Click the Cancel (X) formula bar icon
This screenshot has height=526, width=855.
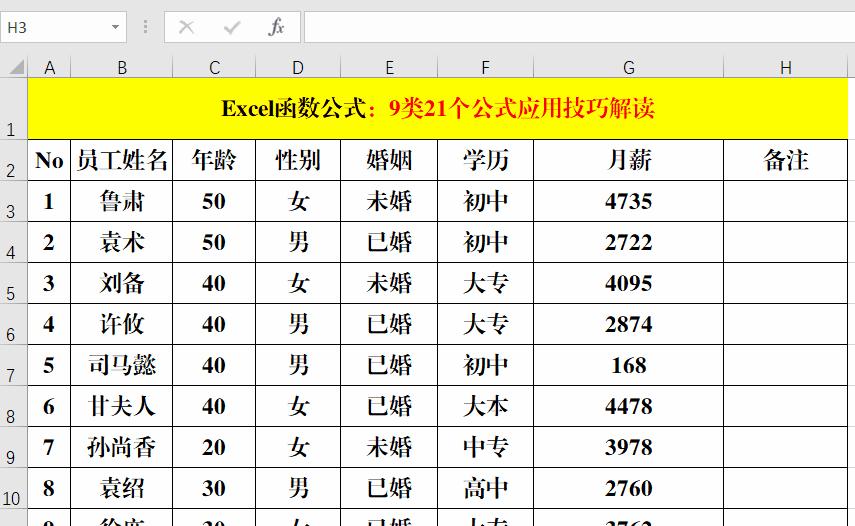[x=186, y=27]
